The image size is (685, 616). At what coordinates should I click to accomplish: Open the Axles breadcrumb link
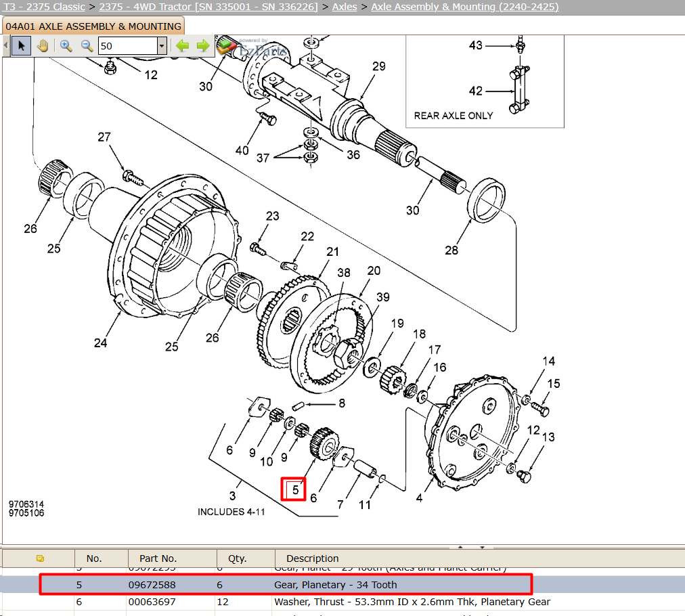[x=345, y=7]
